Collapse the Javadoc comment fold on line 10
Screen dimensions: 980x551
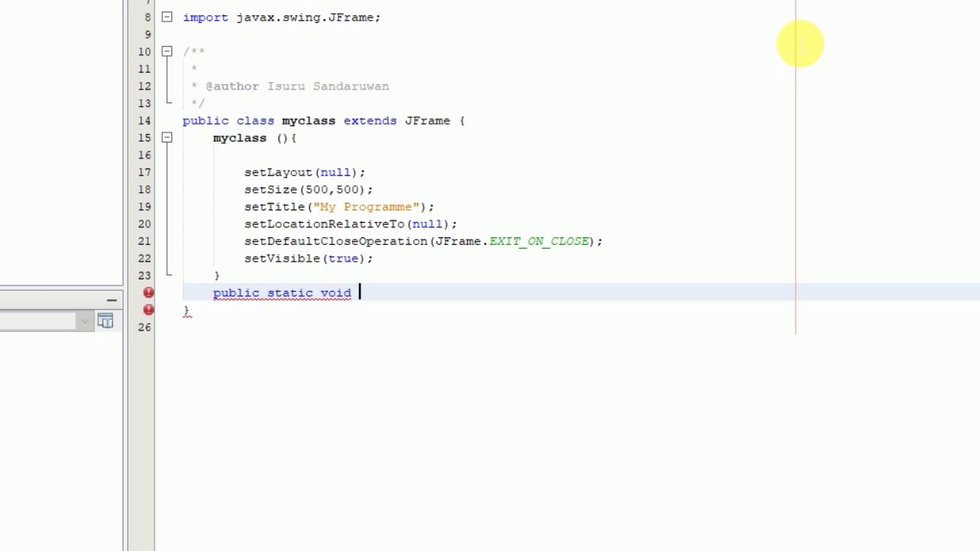(167, 51)
